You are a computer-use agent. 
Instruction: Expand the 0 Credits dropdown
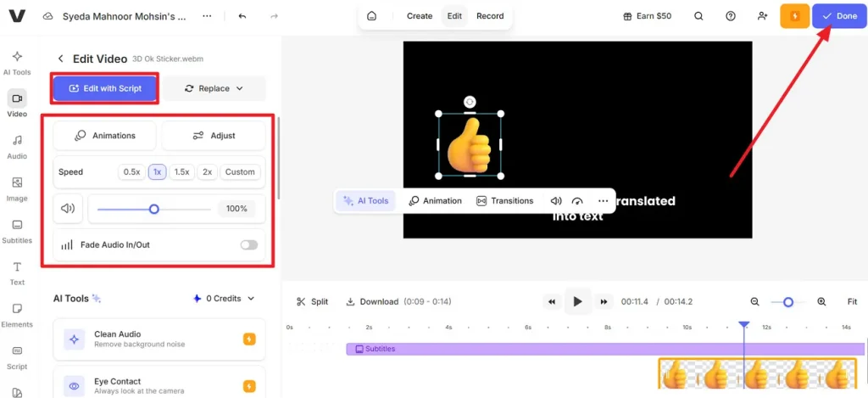pos(224,298)
